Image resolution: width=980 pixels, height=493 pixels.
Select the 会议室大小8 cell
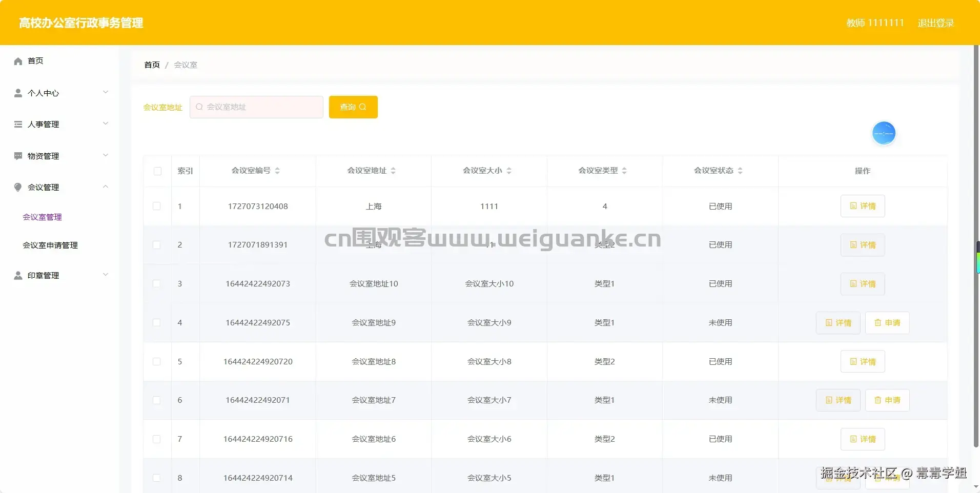(x=489, y=362)
